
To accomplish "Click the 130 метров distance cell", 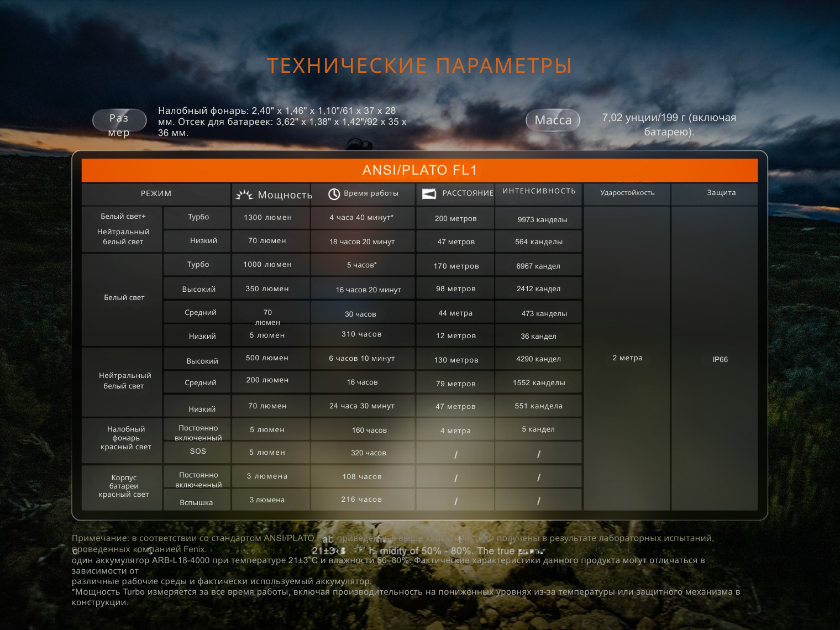I will (x=456, y=360).
